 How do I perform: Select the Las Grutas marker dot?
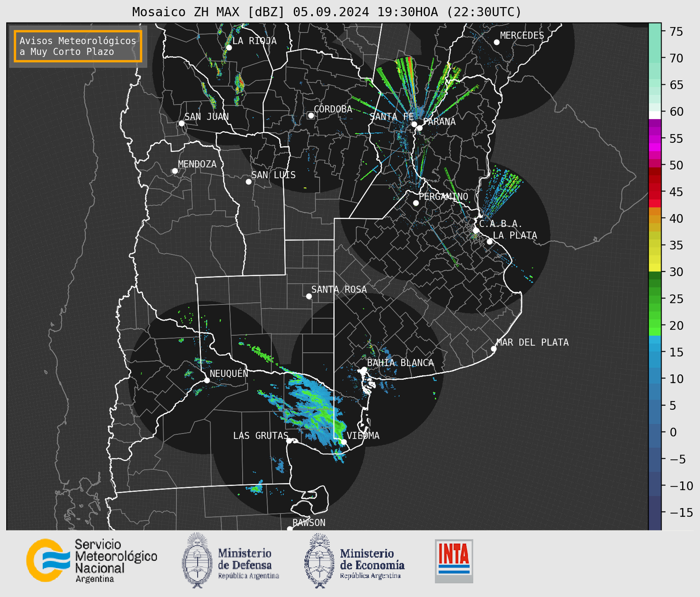[289, 440]
